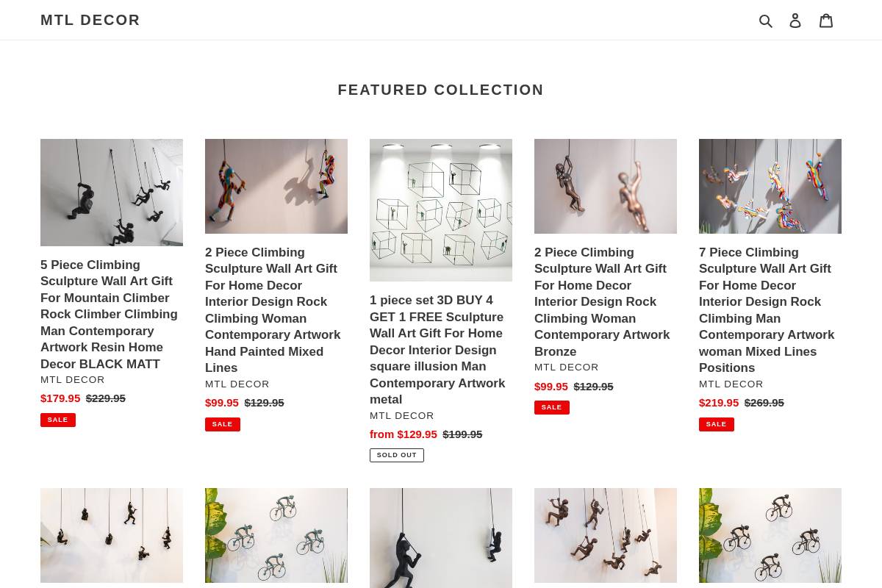
Task: Click the $179.95 sale price
Action: point(60,398)
